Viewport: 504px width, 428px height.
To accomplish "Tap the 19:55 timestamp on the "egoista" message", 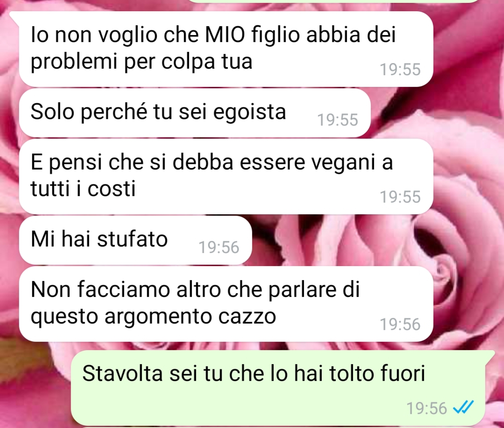I will tap(338, 120).
